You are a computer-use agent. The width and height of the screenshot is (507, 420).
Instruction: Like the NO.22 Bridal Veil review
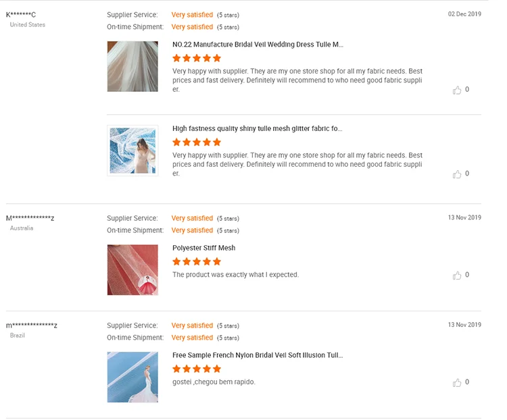(x=457, y=90)
